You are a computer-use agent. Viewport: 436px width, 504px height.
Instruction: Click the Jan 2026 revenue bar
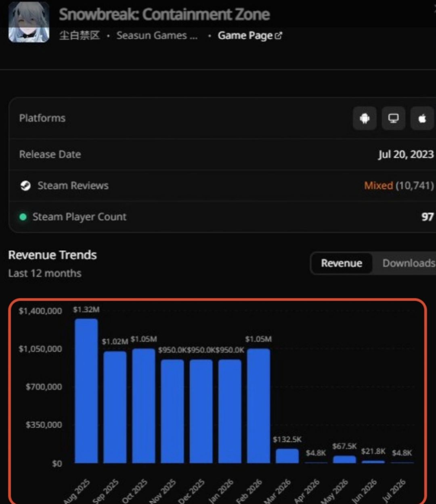[230, 411]
